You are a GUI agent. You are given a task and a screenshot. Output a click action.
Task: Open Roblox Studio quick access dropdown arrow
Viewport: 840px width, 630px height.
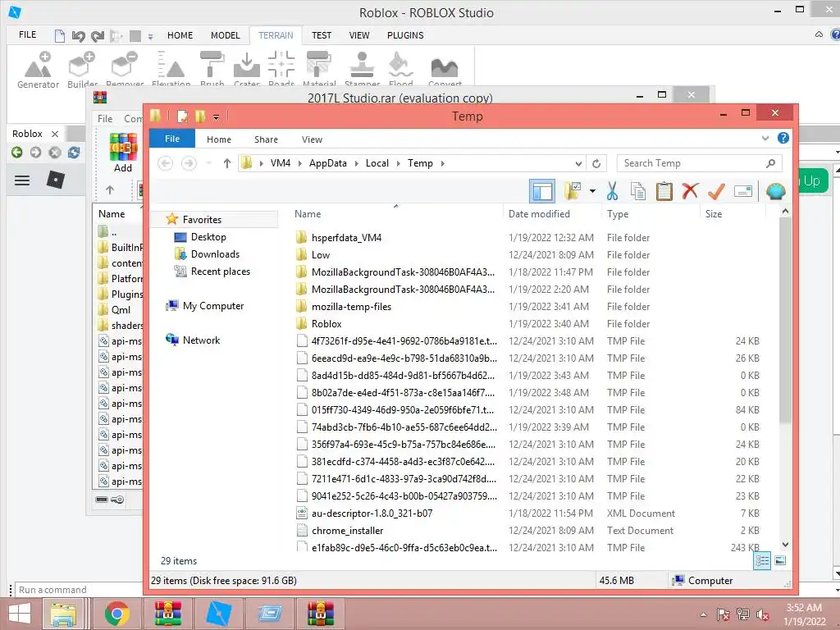(151, 36)
